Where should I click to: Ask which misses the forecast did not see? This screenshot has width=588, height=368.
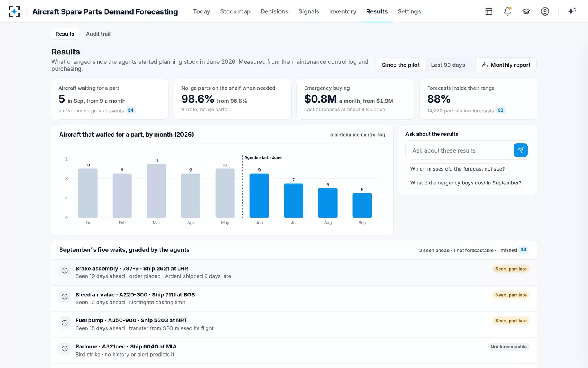point(458,169)
